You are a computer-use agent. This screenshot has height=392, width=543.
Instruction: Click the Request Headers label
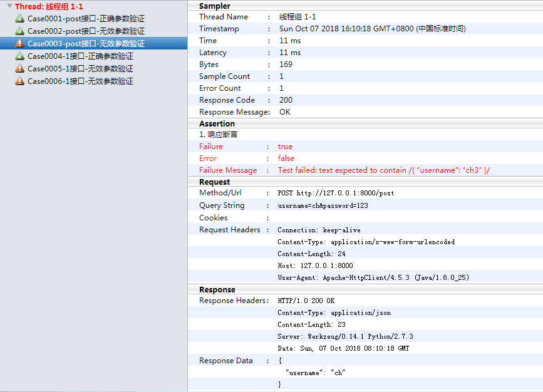[230, 230]
